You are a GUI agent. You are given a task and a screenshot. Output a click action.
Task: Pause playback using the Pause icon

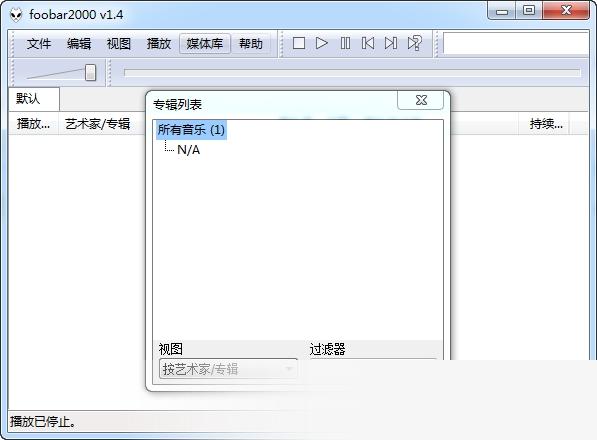click(345, 43)
